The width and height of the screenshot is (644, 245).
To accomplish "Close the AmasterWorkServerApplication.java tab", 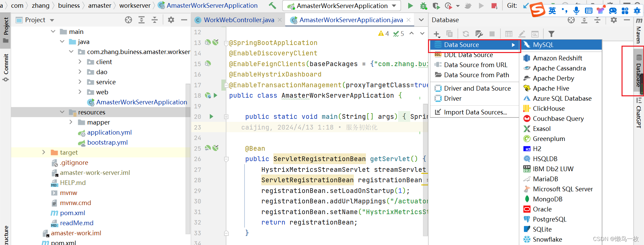I will click(409, 20).
